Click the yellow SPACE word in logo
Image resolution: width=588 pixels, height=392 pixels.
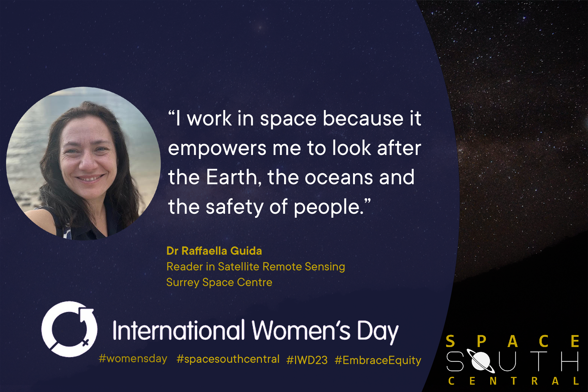(512, 341)
